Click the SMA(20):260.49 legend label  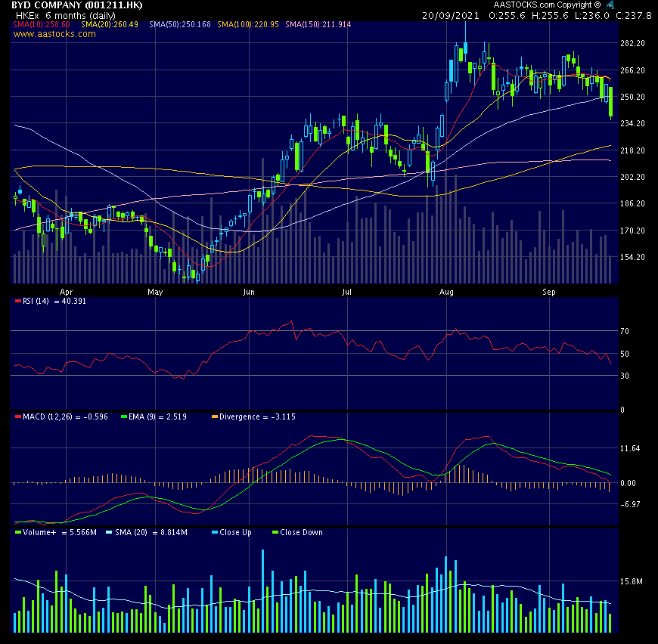click(110, 24)
